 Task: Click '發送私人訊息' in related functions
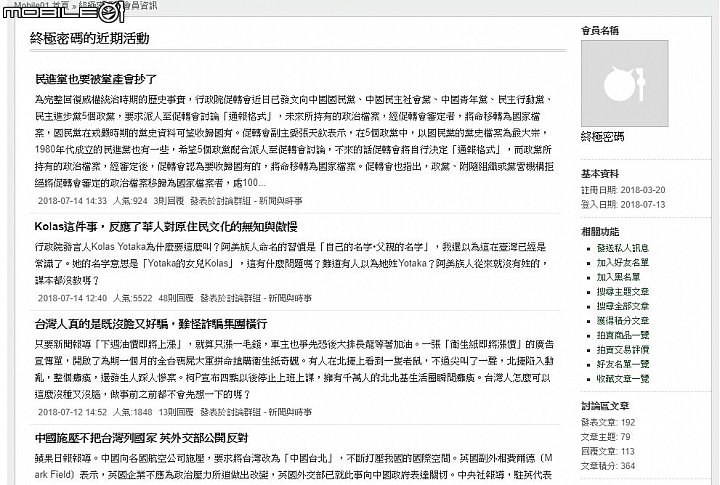(x=623, y=248)
